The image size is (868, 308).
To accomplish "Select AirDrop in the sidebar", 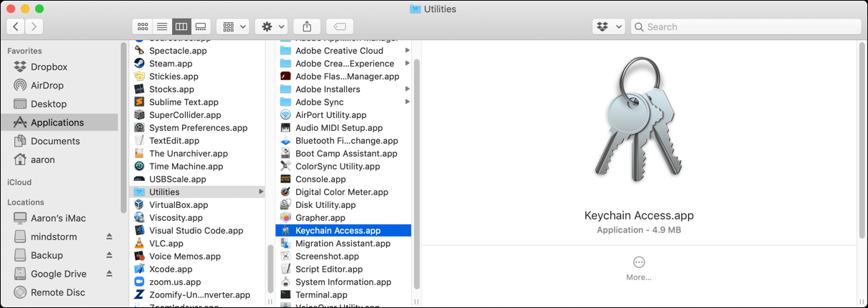I will [x=47, y=85].
